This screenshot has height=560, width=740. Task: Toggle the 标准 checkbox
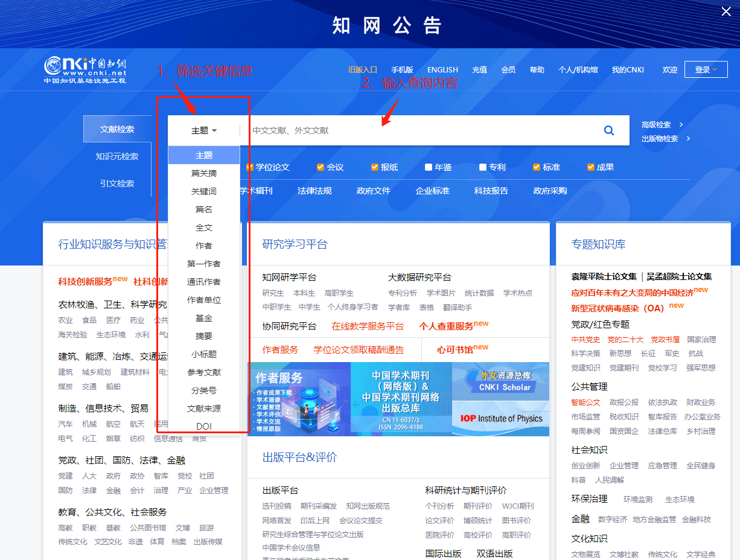(537, 167)
